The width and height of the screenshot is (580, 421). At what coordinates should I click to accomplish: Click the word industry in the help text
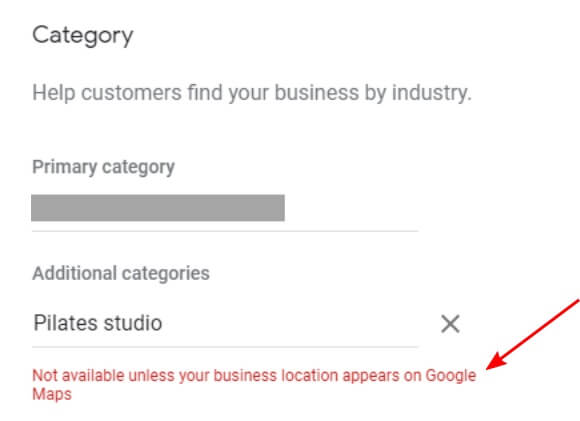pos(431,93)
